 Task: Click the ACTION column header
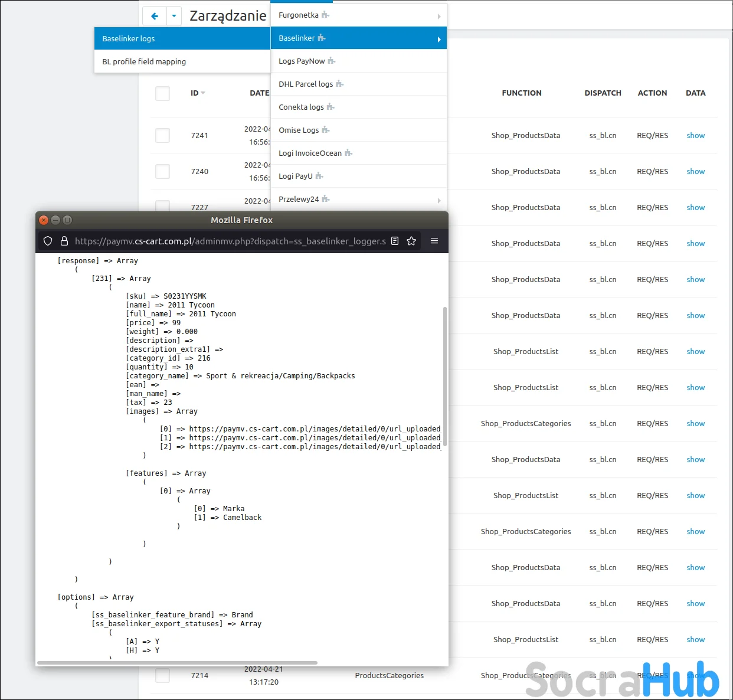[x=652, y=93]
